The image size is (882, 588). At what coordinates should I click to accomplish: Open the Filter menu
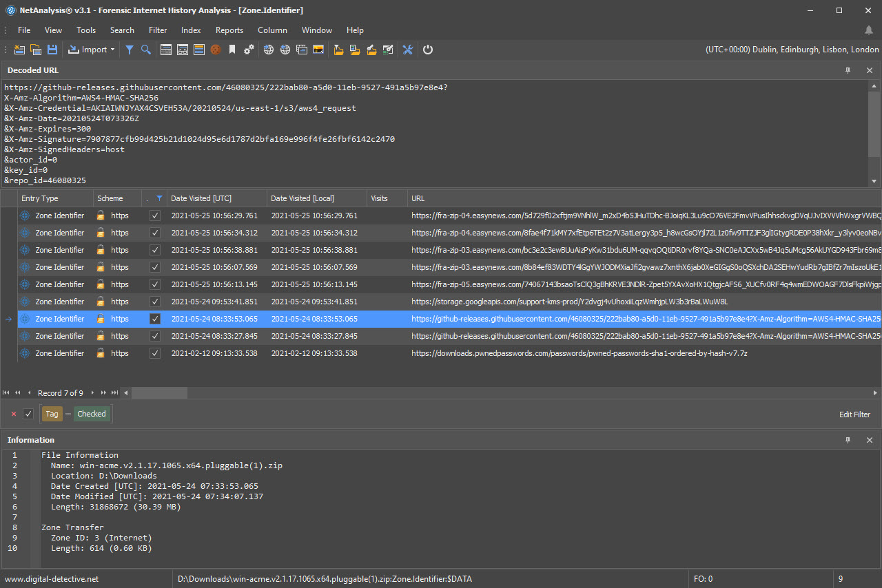pos(158,30)
